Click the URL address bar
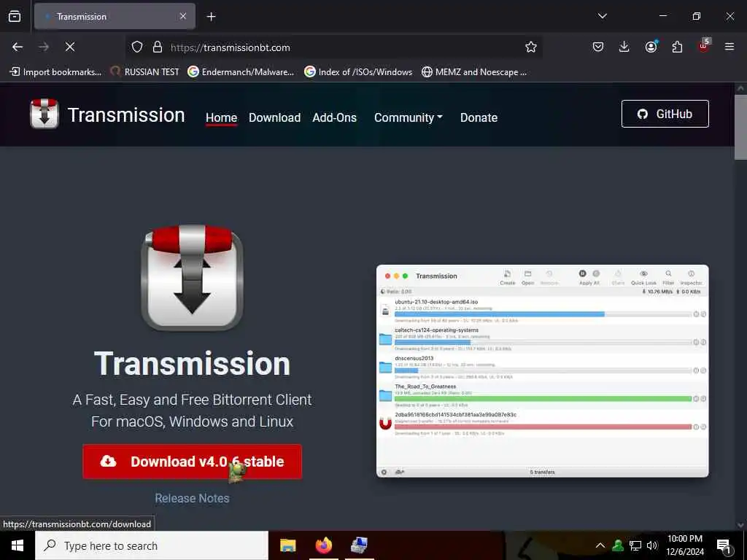The image size is (747, 560). (x=333, y=47)
